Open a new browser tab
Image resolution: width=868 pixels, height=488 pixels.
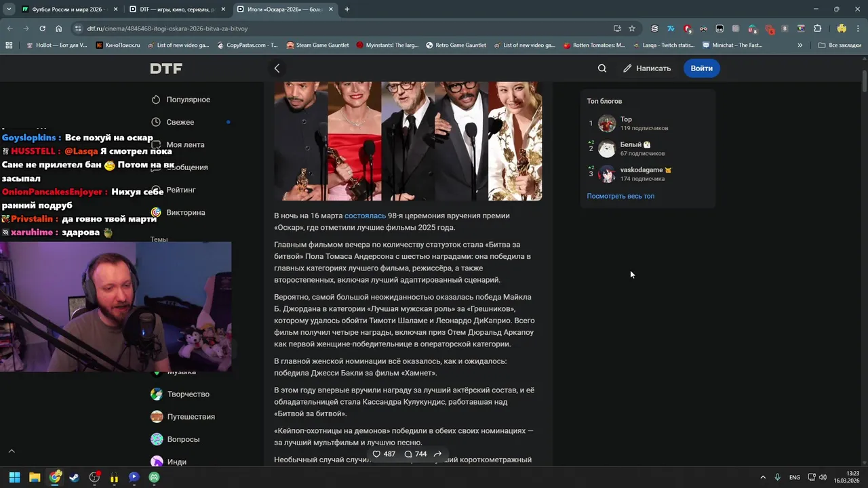[x=347, y=9]
